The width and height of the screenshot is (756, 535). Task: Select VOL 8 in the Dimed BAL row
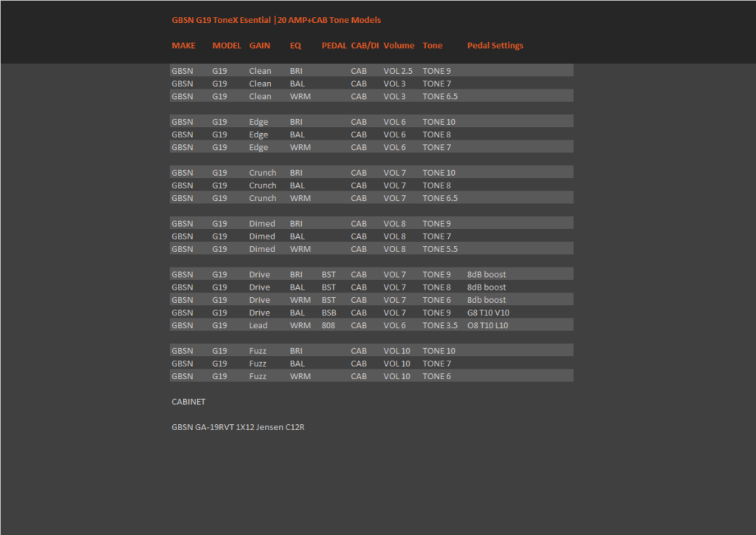[394, 236]
